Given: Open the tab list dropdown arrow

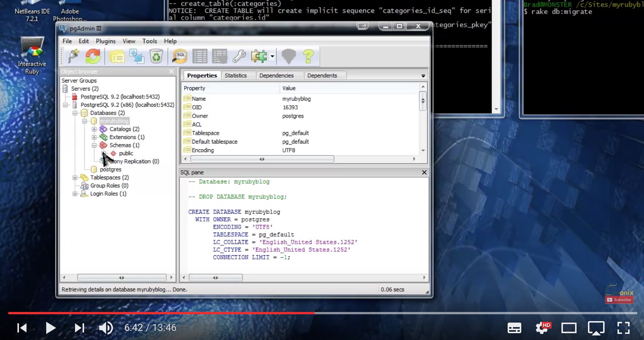Looking at the screenshot, I should point(423,76).
